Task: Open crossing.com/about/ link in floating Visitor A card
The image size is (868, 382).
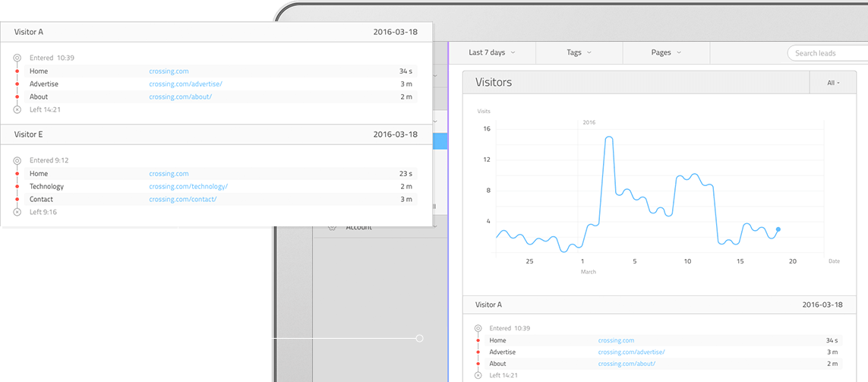Action: click(x=181, y=97)
